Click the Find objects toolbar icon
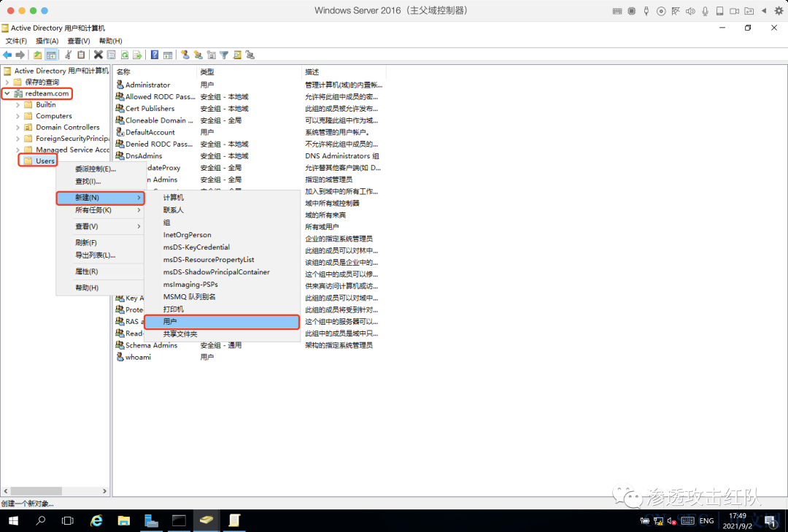This screenshot has width=788, height=532. click(237, 55)
